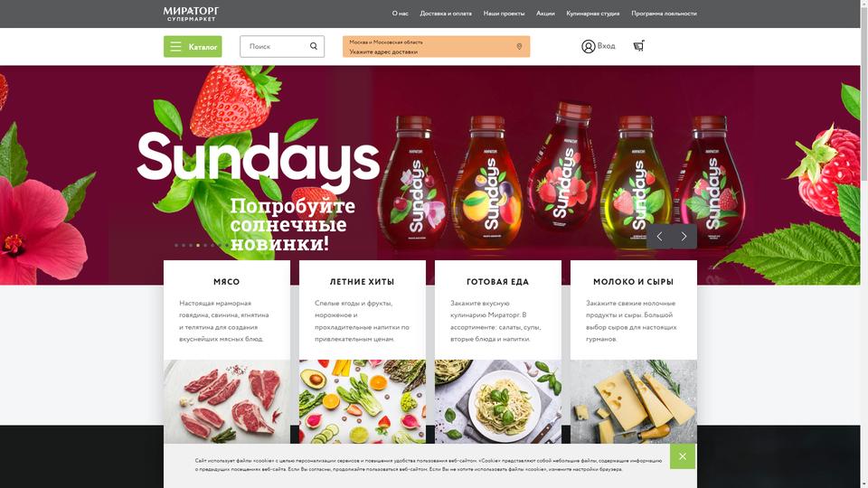868x488 pixels.
Task: Open the Акции menu item
Action: click(x=545, y=14)
